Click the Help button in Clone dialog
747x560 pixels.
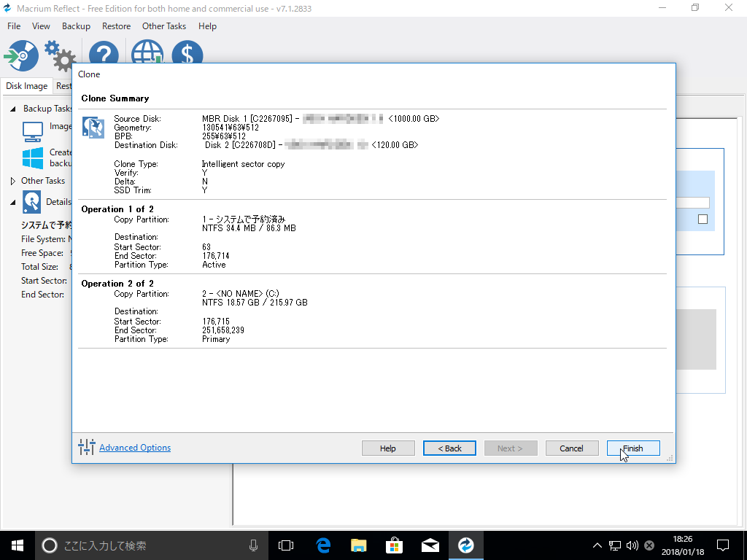click(388, 448)
